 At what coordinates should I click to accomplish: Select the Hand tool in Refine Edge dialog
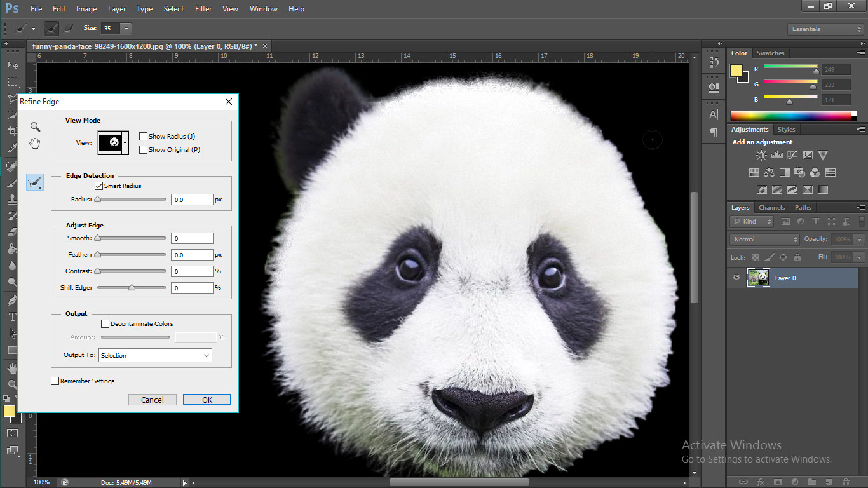[35, 144]
